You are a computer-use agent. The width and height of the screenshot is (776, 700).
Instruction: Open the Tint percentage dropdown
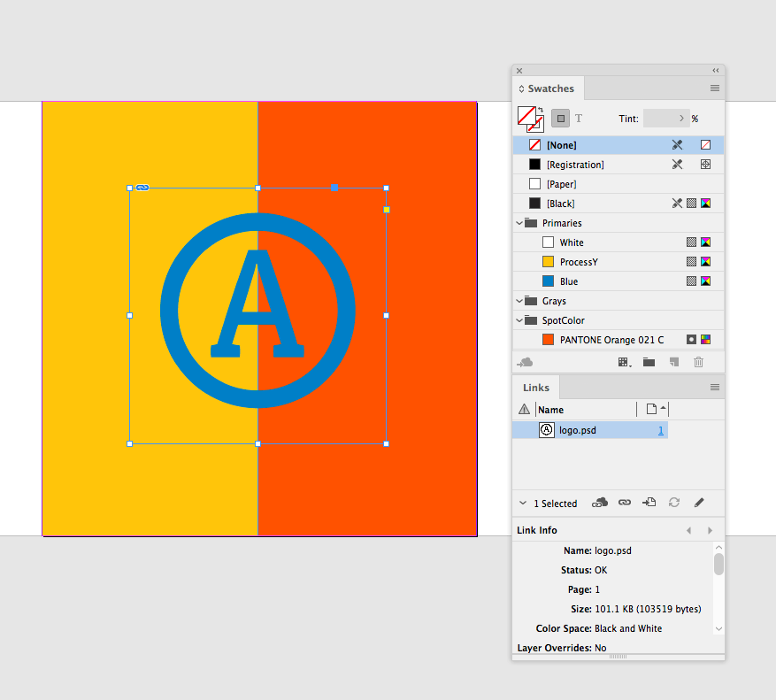coord(681,118)
